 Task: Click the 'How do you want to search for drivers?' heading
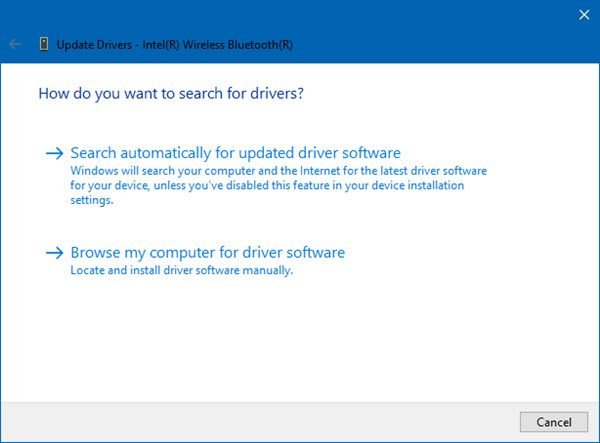tap(171, 94)
